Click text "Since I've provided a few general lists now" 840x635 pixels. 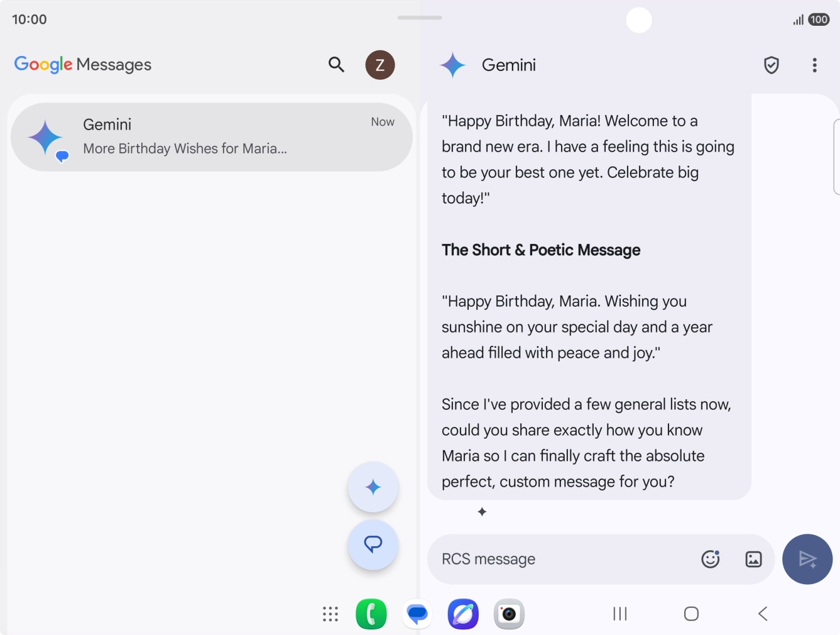point(586,404)
